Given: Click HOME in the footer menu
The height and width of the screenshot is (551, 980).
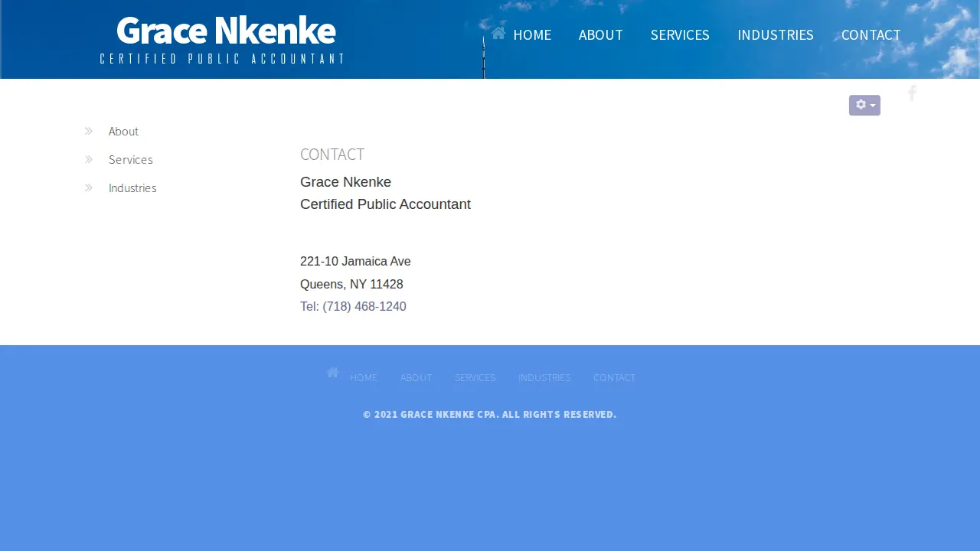Looking at the screenshot, I should point(364,378).
